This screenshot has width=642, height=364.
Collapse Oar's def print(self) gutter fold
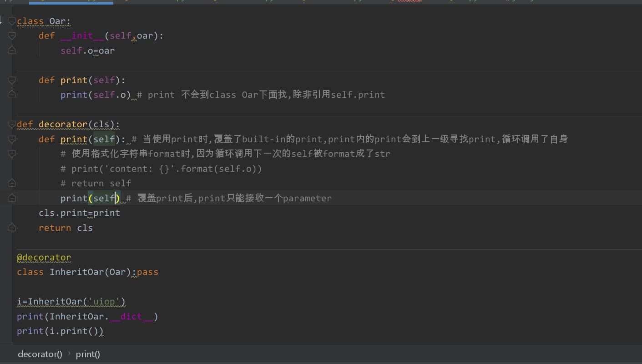[x=12, y=80]
